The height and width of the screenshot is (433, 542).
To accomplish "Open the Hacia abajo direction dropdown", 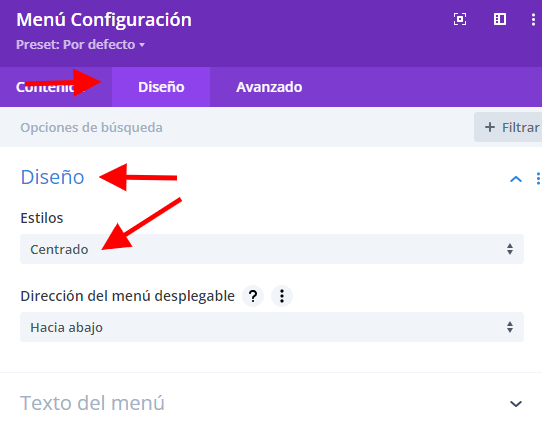I will pos(272,327).
